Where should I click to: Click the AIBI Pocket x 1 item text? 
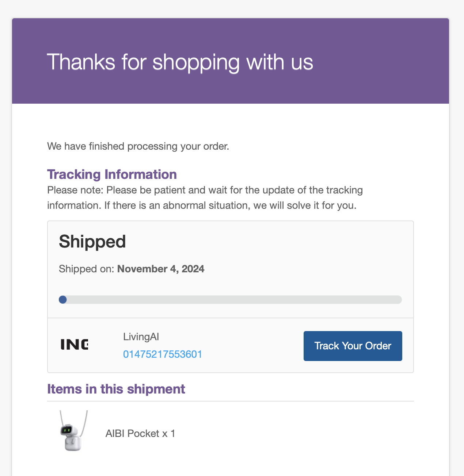coord(140,434)
